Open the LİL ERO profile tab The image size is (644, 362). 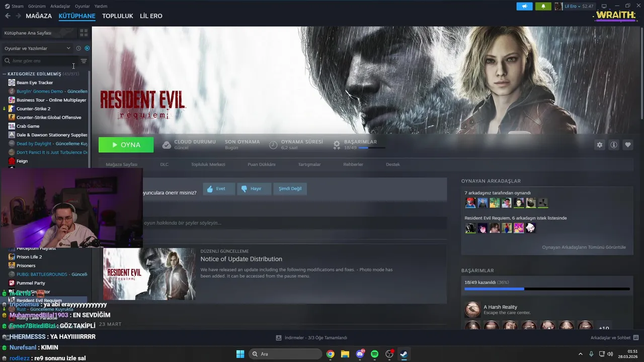pyautogui.click(x=151, y=16)
